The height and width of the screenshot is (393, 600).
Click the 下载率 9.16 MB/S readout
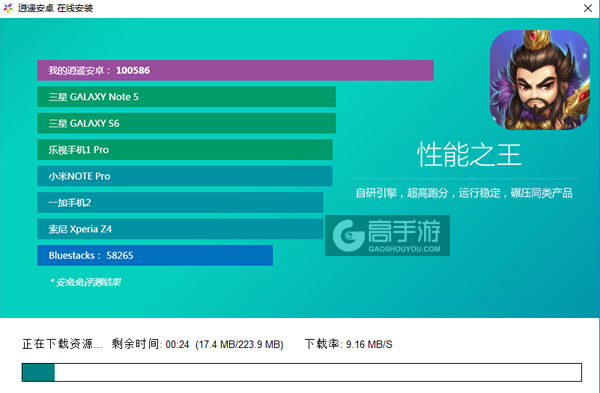pos(349,344)
